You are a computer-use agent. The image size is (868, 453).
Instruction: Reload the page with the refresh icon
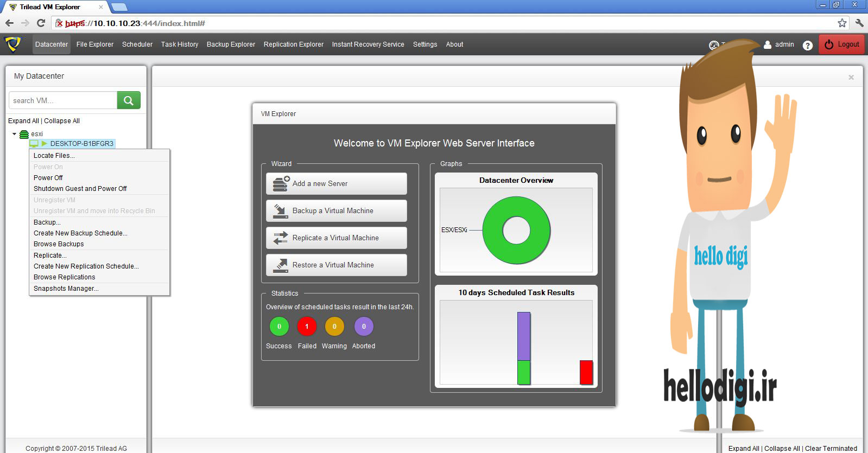(41, 23)
